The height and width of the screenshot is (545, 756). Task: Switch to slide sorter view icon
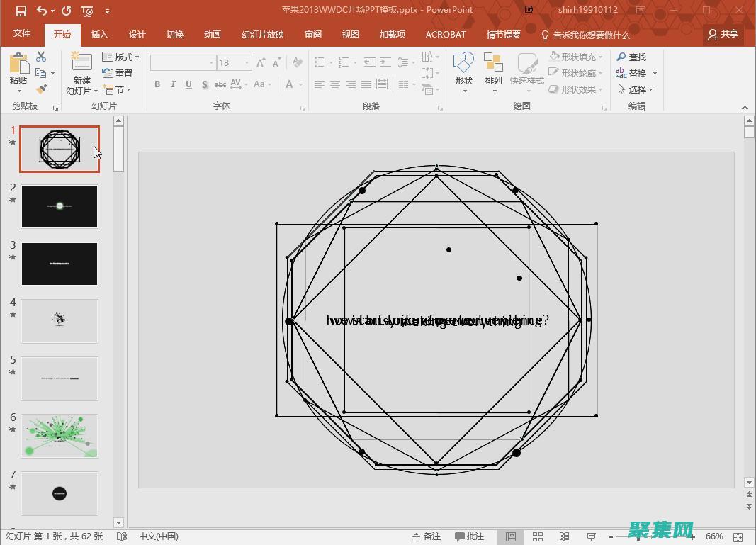538,536
